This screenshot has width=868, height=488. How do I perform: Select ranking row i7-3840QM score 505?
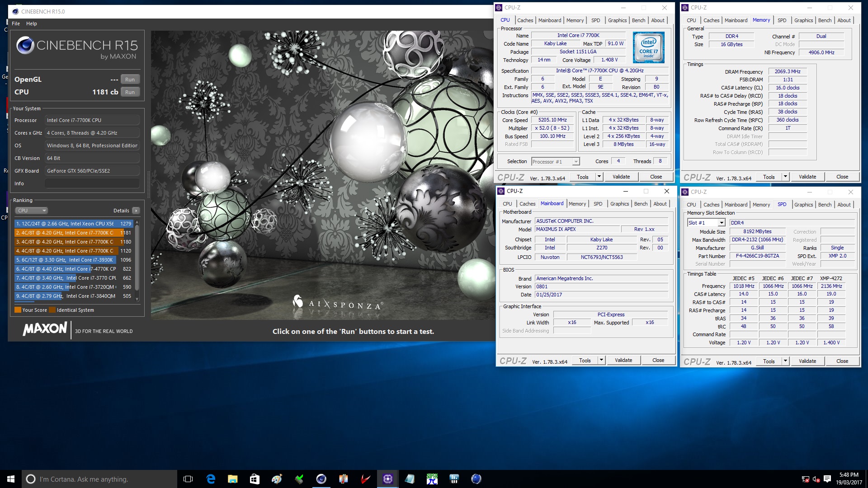tap(74, 296)
